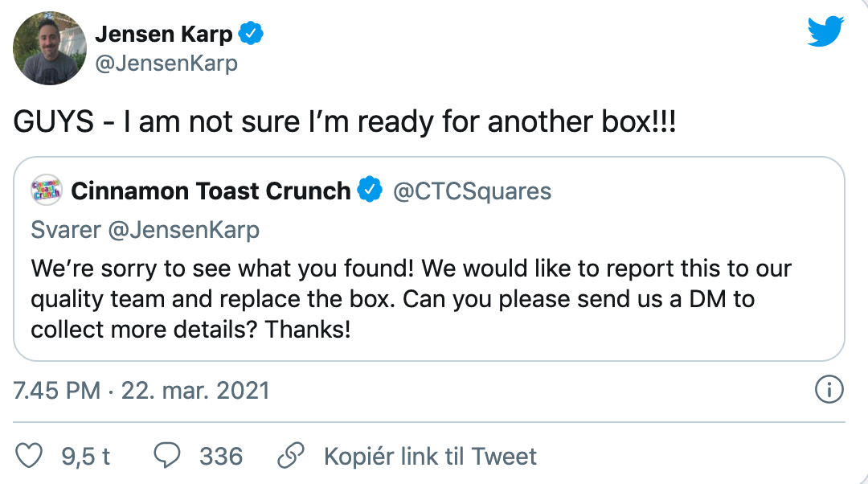The width and height of the screenshot is (868, 484).
Task: Click Cinnamon Toast Crunch's verified badge
Action: point(370,191)
